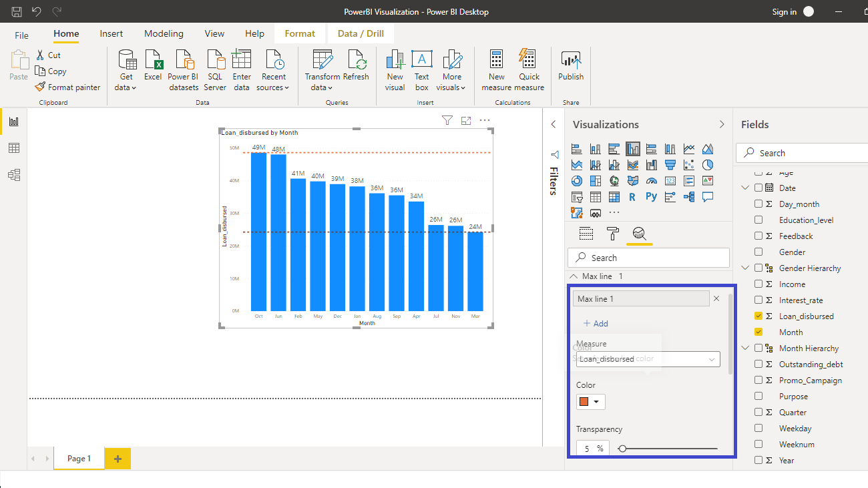Enable the Income field checkbox
This screenshot has width=868, height=488.
click(758, 284)
